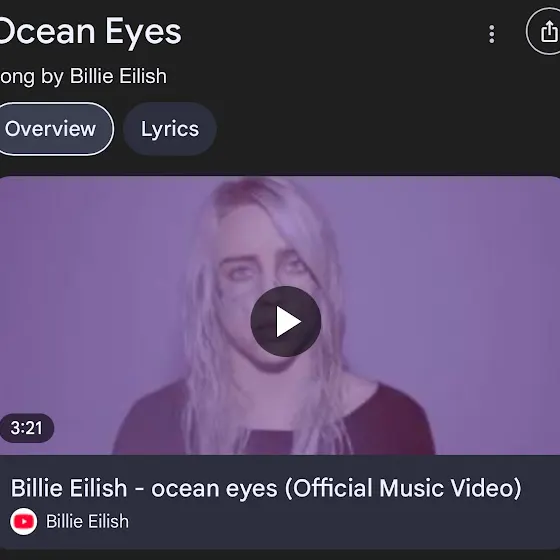
Task: Click the red YouTube logo icon
Action: coord(24,521)
